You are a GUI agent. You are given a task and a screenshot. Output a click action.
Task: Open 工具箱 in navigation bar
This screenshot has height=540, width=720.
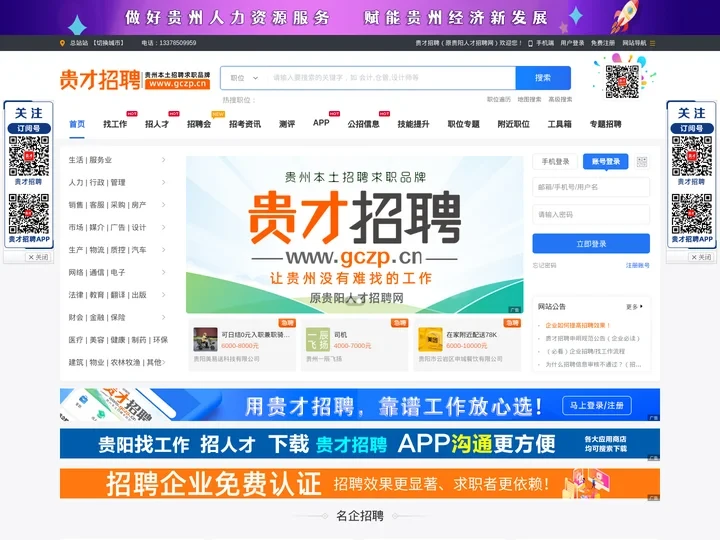pyautogui.click(x=559, y=124)
